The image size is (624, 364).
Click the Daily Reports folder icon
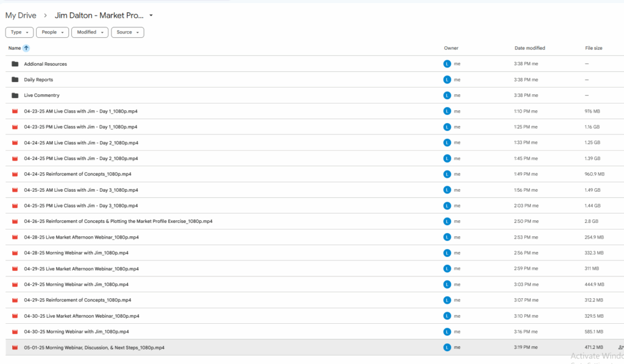click(x=15, y=80)
